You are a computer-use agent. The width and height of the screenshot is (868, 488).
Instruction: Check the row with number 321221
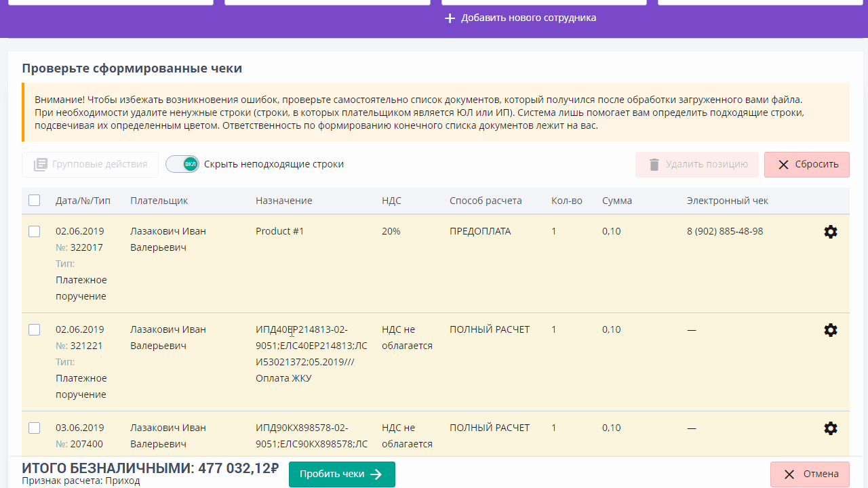point(35,330)
